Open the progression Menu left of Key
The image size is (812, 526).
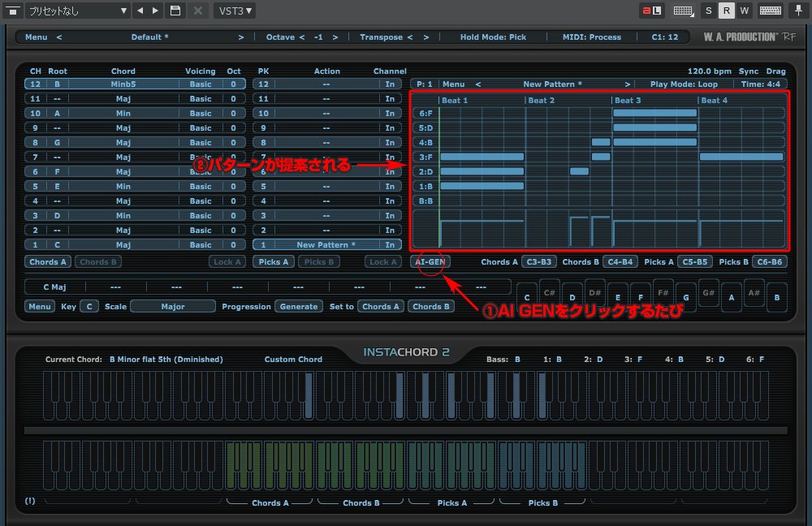coord(39,307)
